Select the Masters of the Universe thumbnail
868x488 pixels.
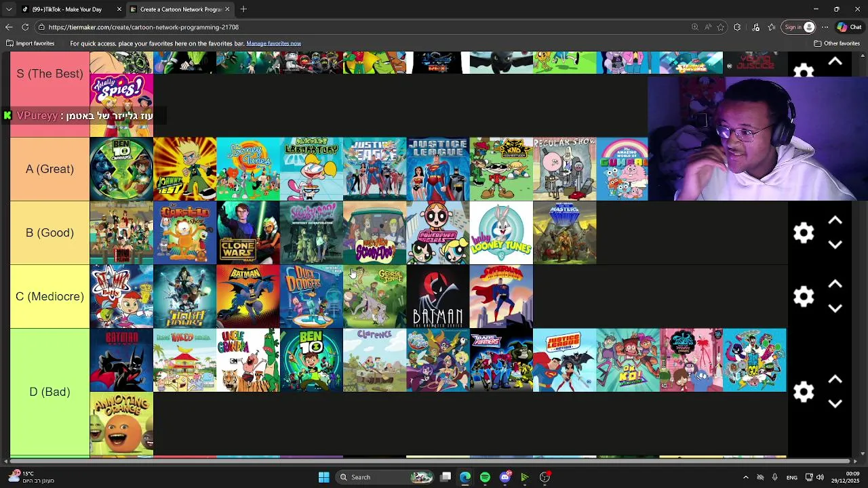point(564,233)
